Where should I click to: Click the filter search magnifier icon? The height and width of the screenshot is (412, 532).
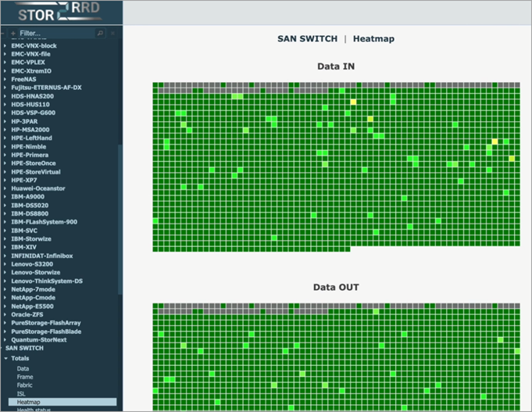[x=100, y=33]
